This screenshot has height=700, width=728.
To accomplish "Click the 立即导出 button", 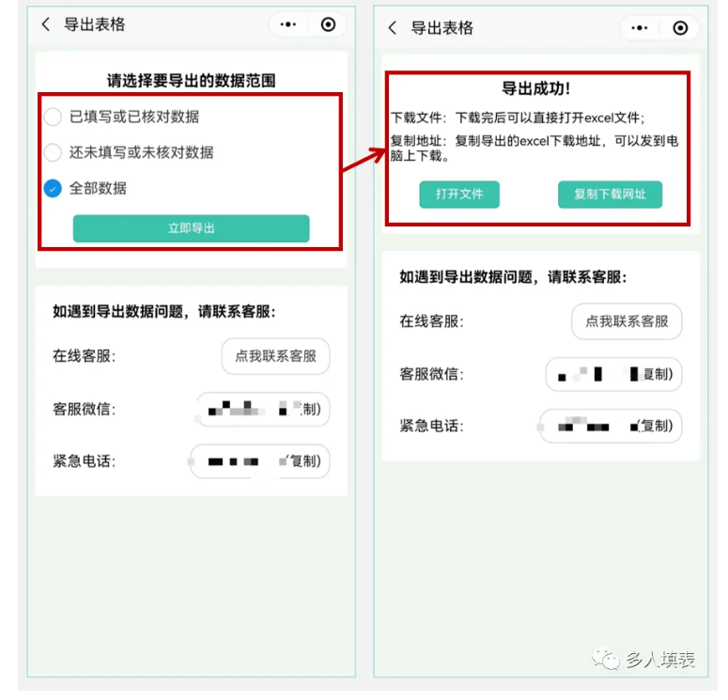I will [191, 228].
